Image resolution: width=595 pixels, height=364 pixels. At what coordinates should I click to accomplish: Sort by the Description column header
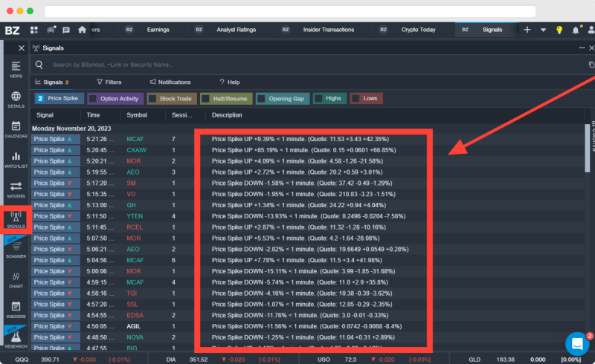click(x=227, y=115)
